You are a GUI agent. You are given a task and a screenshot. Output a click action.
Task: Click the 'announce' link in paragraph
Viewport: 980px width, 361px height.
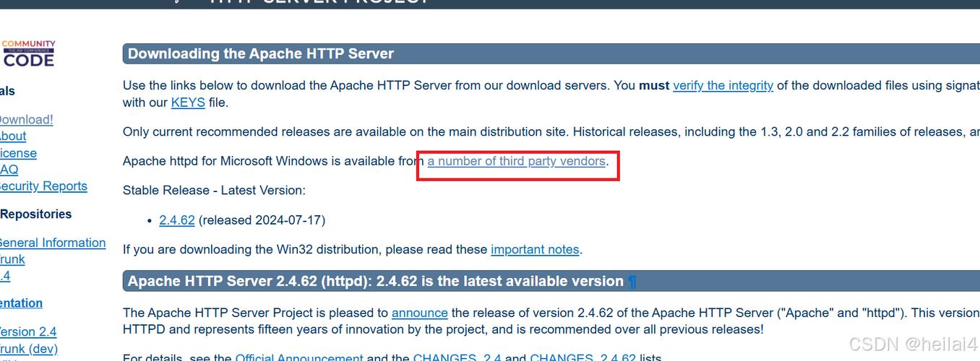tap(419, 313)
